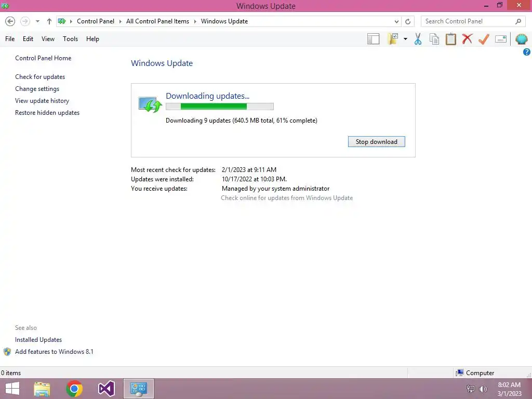Open File Explorer from taskbar
Image resolution: width=532 pixels, height=399 pixels.
point(42,389)
